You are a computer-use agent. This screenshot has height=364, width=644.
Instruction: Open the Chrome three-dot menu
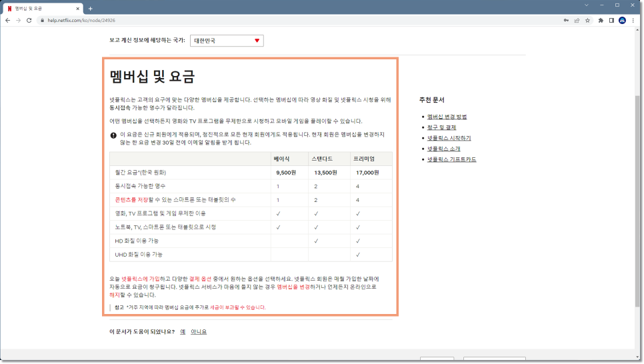(x=633, y=20)
